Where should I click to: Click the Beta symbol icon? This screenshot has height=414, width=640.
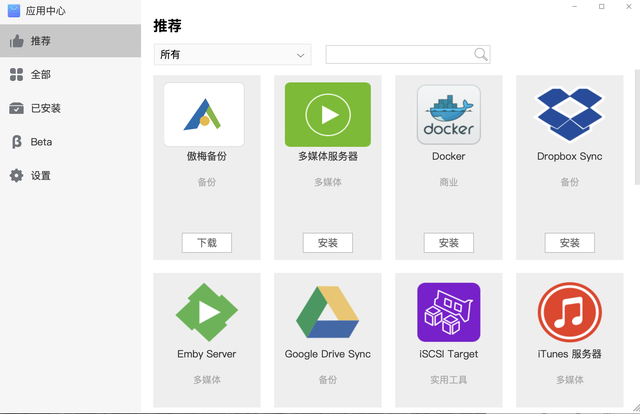(x=16, y=142)
